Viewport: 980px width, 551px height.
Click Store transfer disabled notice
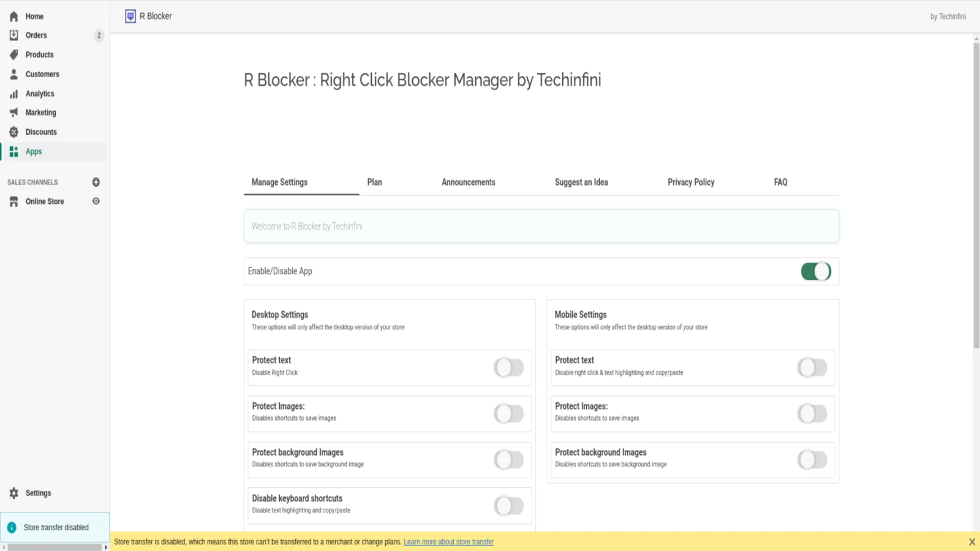tap(55, 527)
